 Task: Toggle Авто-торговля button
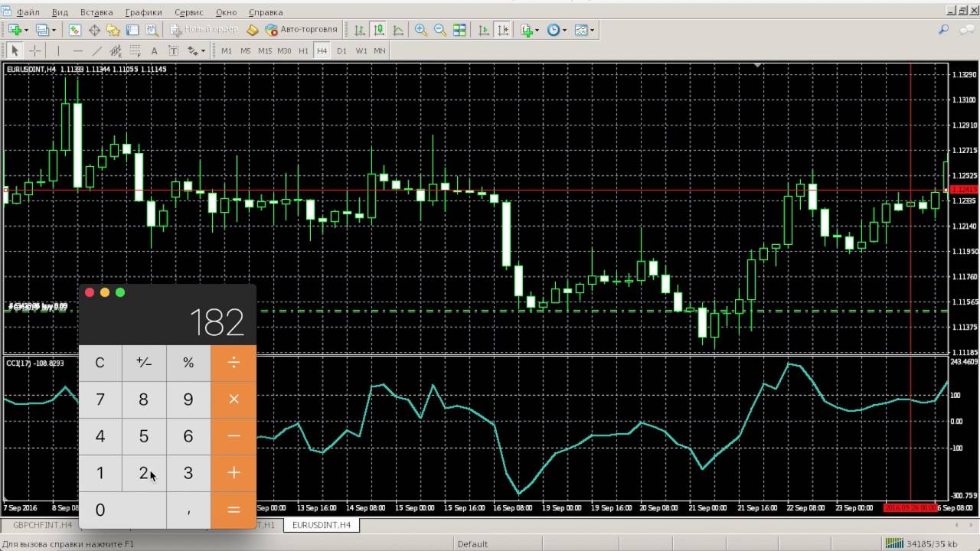tap(301, 30)
